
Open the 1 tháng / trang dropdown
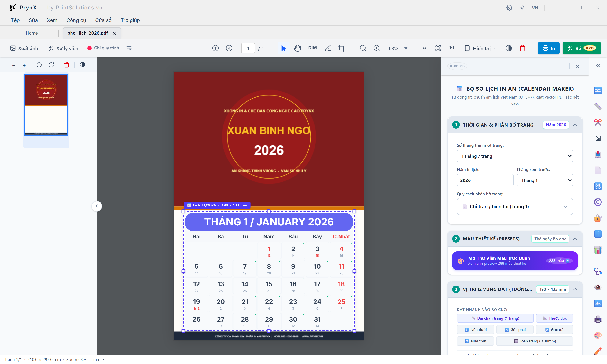(515, 156)
